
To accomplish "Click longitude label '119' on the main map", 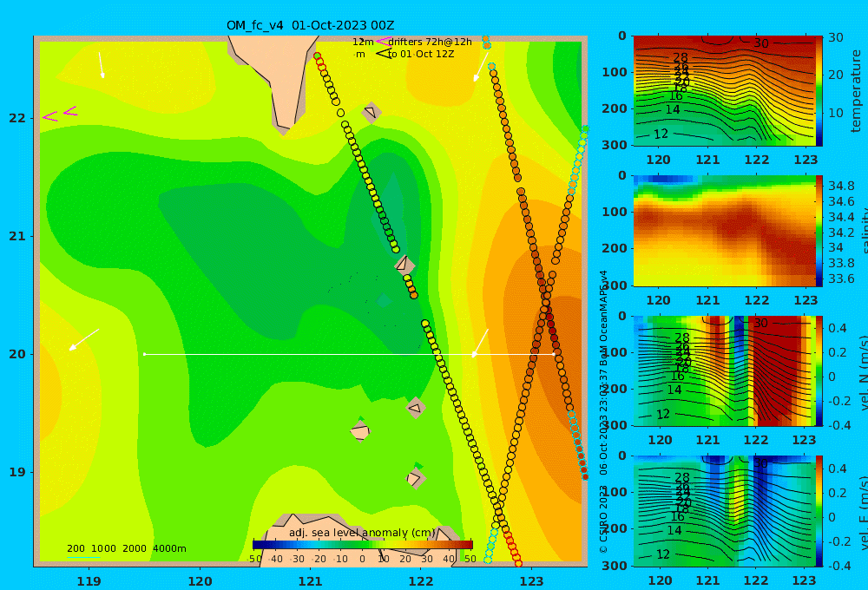I will 89,581.
